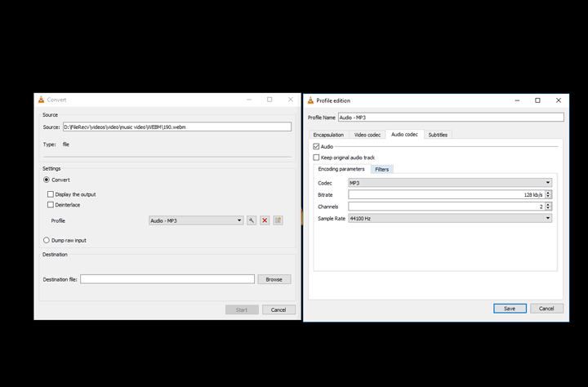Image resolution: width=588 pixels, height=387 pixels.
Task: Click the Destination file input field
Action: [x=167, y=279]
